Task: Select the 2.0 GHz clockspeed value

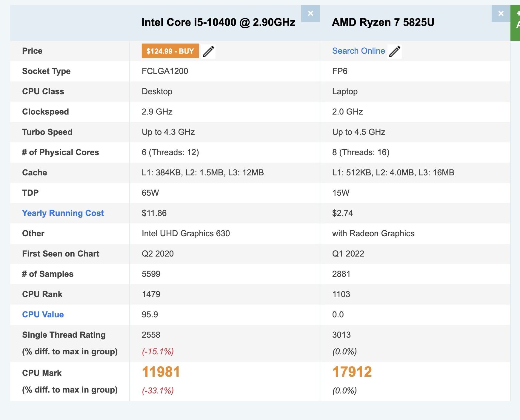Action: pyautogui.click(x=347, y=112)
